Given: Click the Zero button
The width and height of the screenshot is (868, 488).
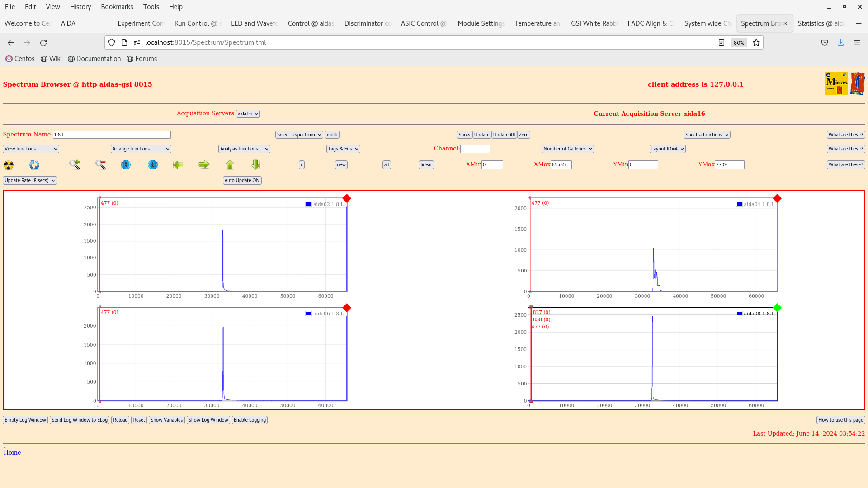Looking at the screenshot, I should (524, 135).
